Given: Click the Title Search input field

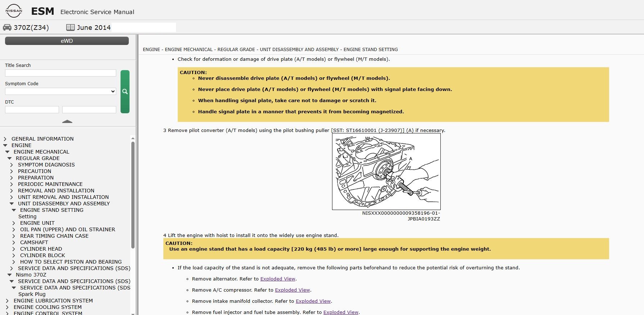Looking at the screenshot, I should 60,73.
